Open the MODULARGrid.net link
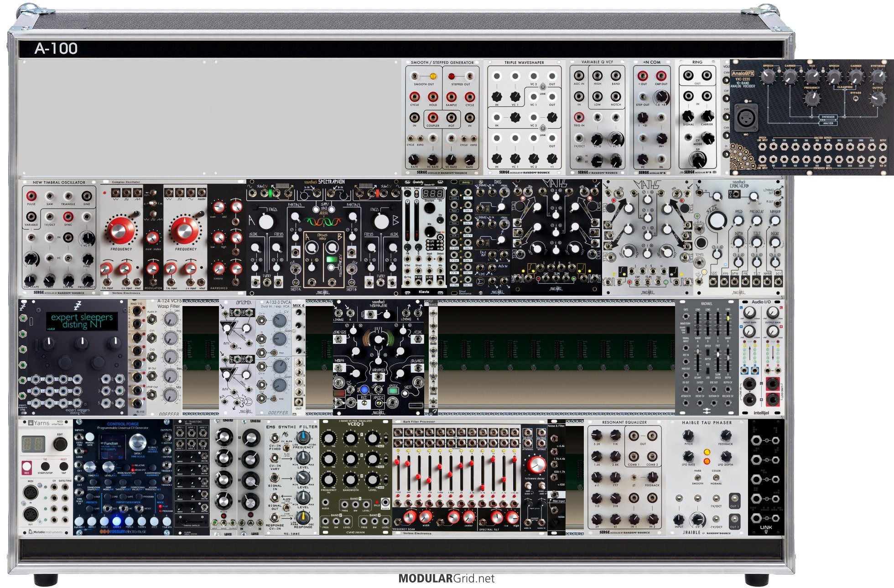Screen dimensions: 894x588 [x=446, y=578]
